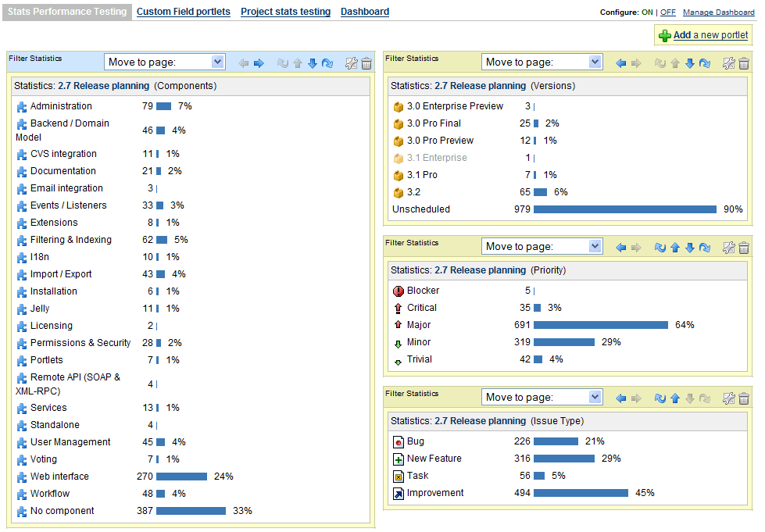Move the Versions portlet down
Image resolution: width=765 pixels, height=532 pixels.
pyautogui.click(x=690, y=63)
